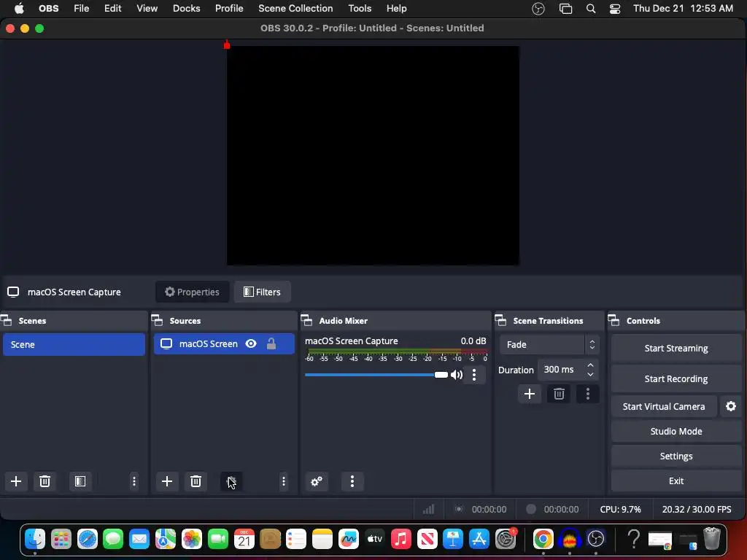Open the Edit menu
Image resolution: width=747 pixels, height=560 pixels.
pos(113,9)
